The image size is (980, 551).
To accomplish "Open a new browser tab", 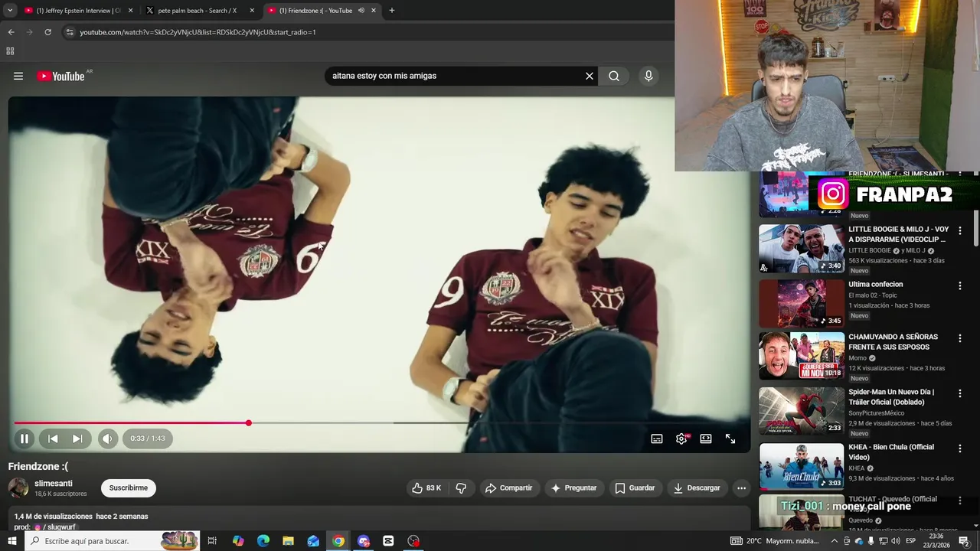I will 391,10.
